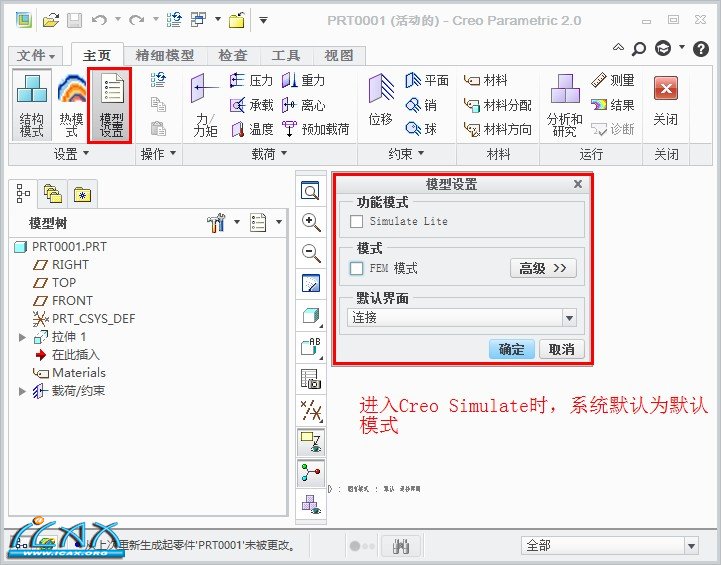Click the search magnifier icon at top right
This screenshot has height=565, width=721.
coord(639,49)
